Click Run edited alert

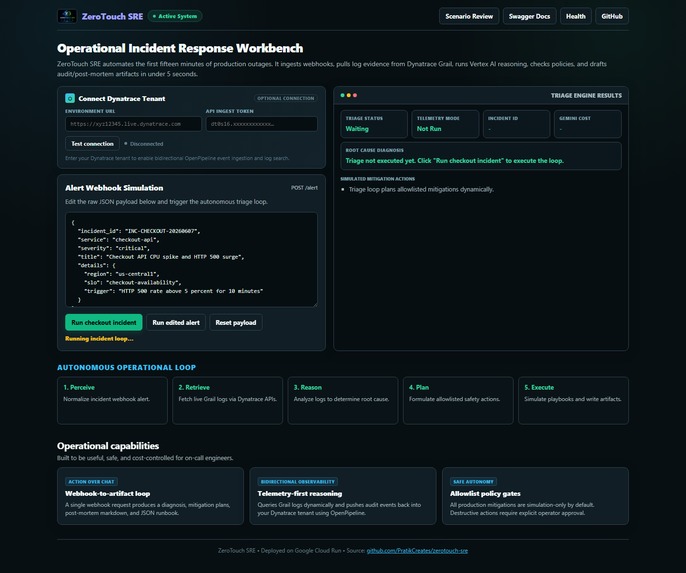coord(176,322)
